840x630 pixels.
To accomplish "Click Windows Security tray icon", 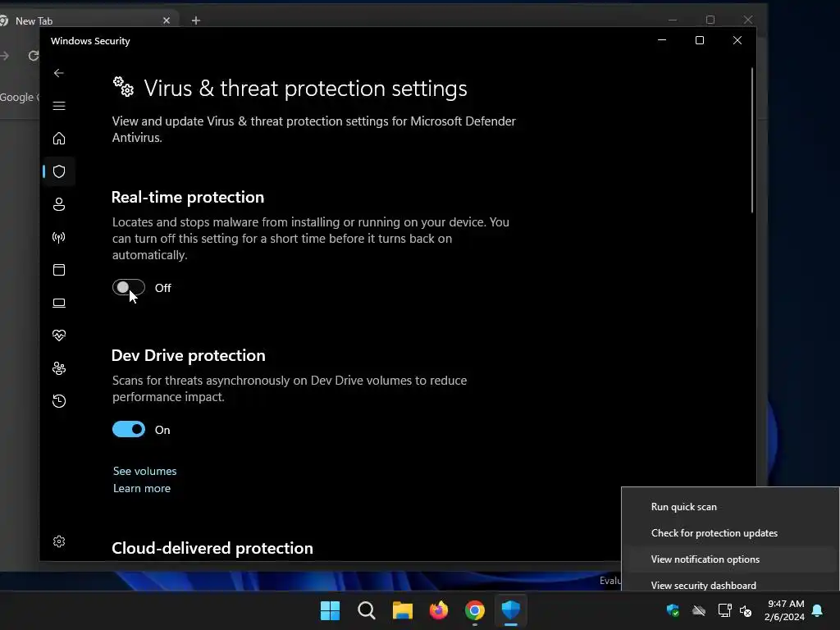I will (673, 610).
